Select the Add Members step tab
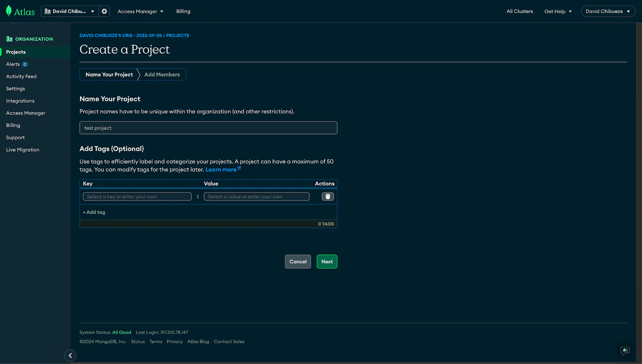This screenshot has height=364, width=642. pyautogui.click(x=162, y=75)
